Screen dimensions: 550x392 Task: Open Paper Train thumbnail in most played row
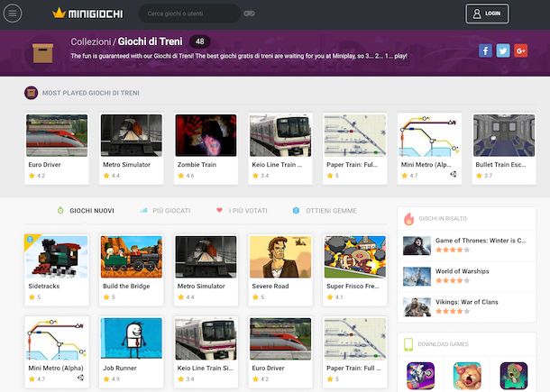355,135
